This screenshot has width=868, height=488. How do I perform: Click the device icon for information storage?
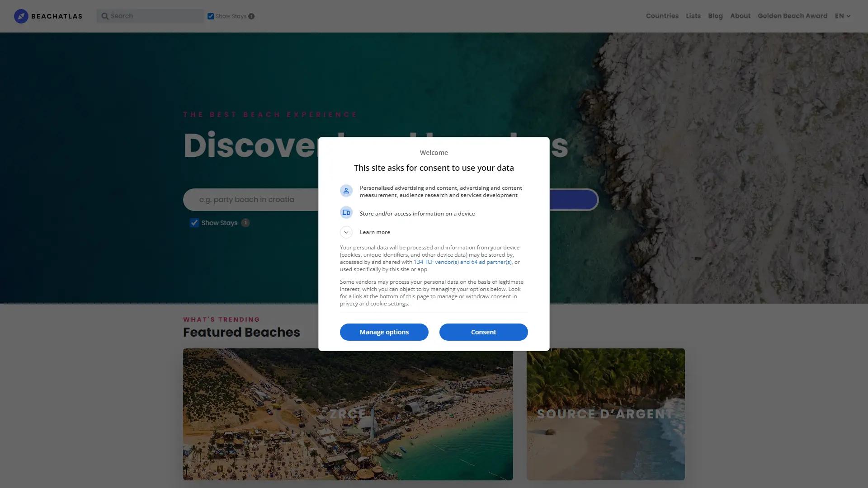346,212
